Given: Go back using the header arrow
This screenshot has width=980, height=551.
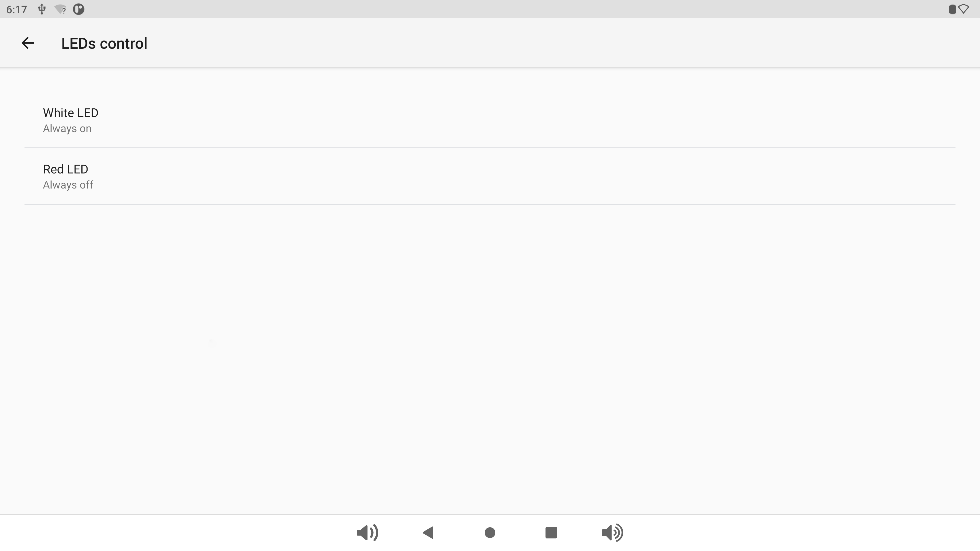Looking at the screenshot, I should pos(27,43).
